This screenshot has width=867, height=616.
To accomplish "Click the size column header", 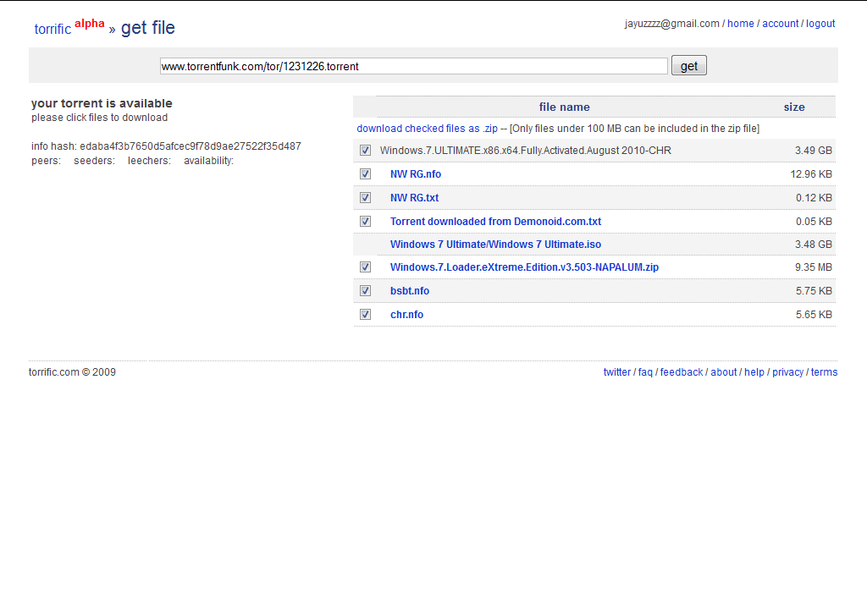I will click(x=794, y=107).
